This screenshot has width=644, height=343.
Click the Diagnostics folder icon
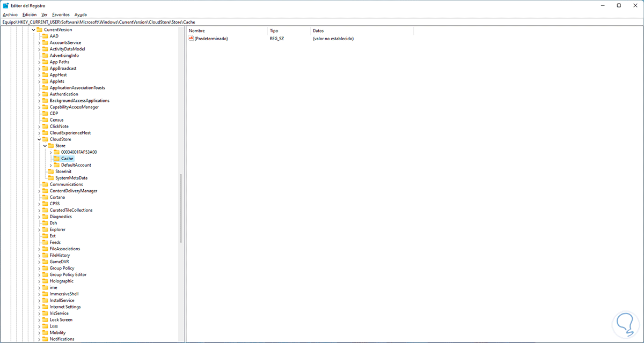45,217
